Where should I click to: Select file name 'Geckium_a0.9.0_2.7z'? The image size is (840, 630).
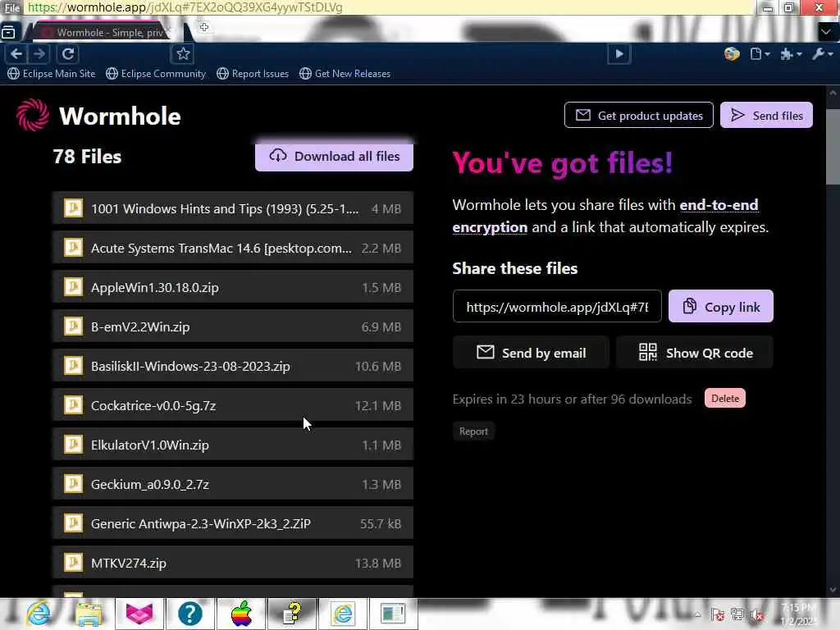pos(150,485)
